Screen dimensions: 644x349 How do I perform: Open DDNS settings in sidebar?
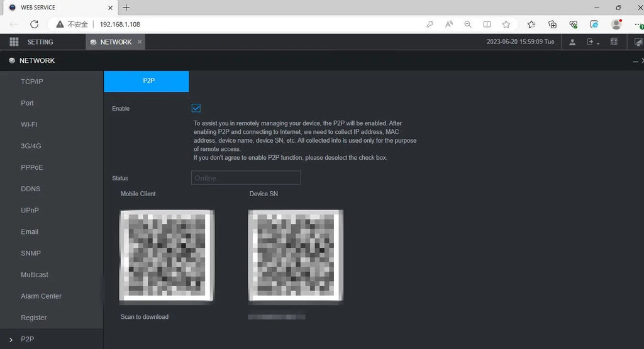(30, 189)
